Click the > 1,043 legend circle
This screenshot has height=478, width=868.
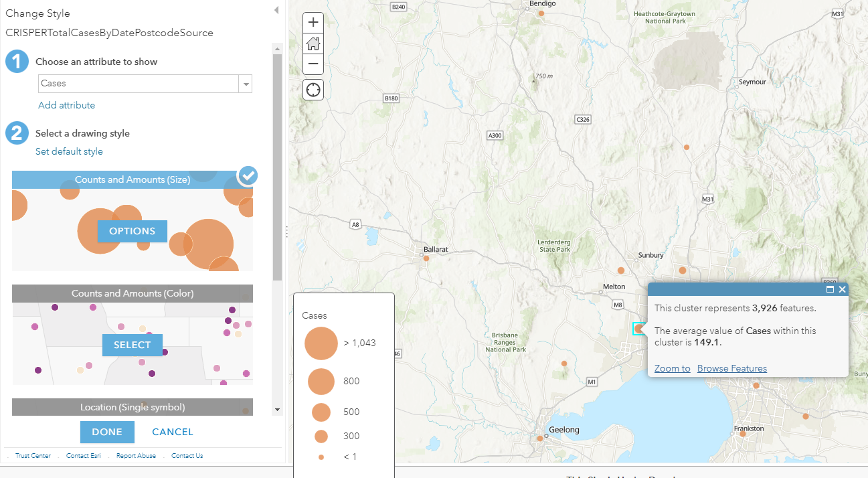[x=321, y=343]
